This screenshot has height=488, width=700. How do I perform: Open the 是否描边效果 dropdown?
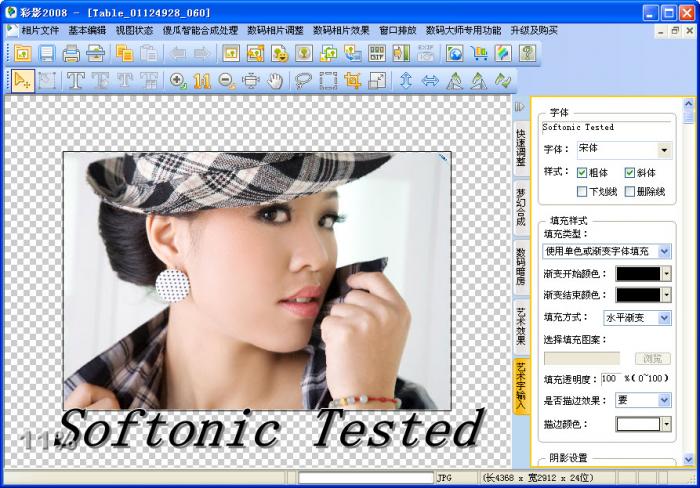click(x=664, y=400)
